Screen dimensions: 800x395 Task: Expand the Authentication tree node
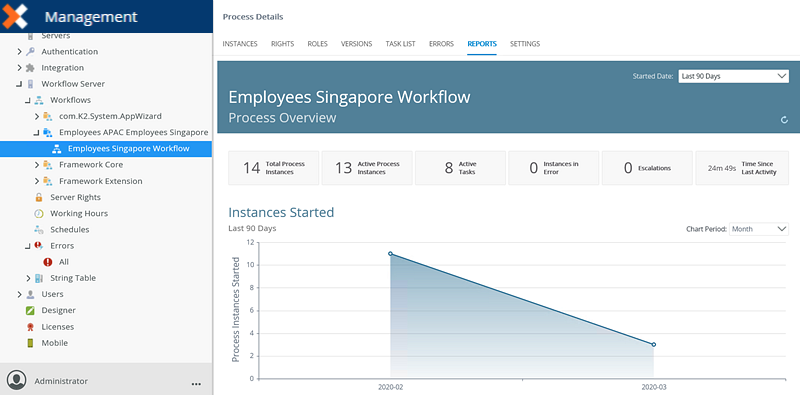click(x=19, y=52)
